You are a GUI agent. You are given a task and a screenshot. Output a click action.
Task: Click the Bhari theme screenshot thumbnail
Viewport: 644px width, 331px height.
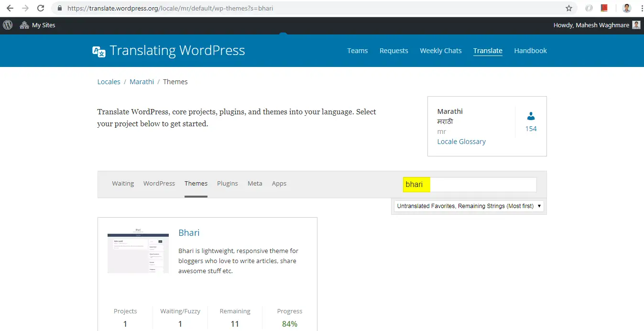click(x=138, y=250)
